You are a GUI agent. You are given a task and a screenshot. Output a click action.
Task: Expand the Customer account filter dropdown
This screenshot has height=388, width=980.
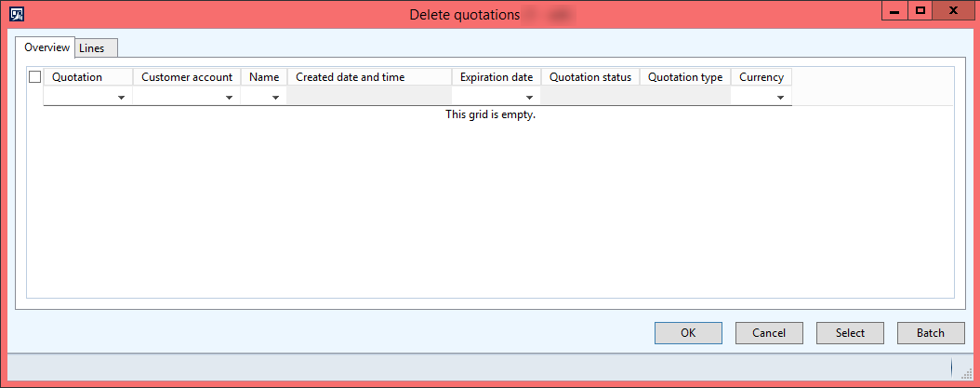coord(229,98)
